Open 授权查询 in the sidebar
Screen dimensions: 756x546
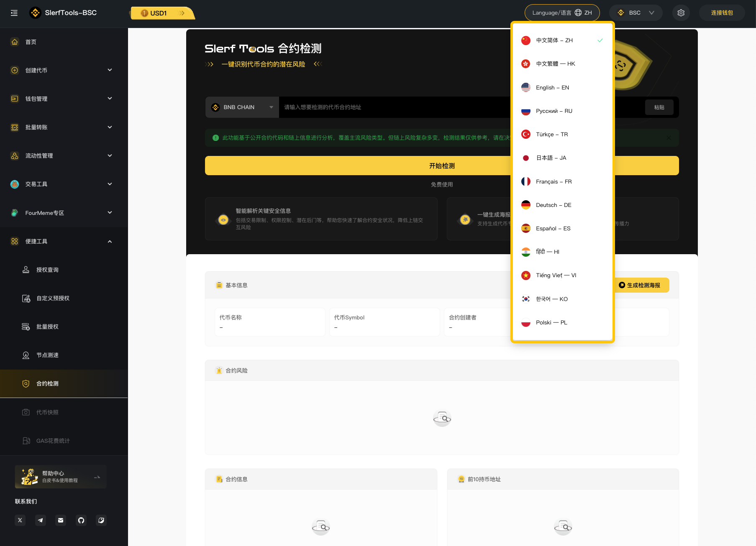pyautogui.click(x=47, y=270)
